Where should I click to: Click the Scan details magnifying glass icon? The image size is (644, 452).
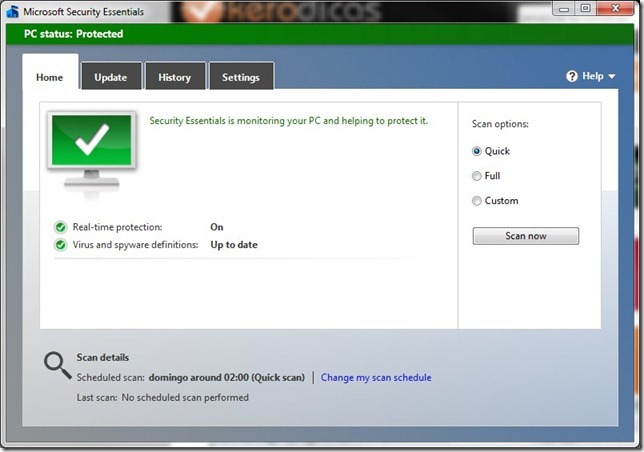[x=58, y=365]
